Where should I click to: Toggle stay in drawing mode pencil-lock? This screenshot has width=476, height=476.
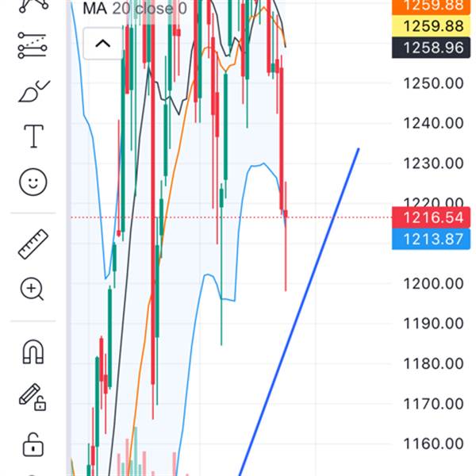click(x=33, y=397)
